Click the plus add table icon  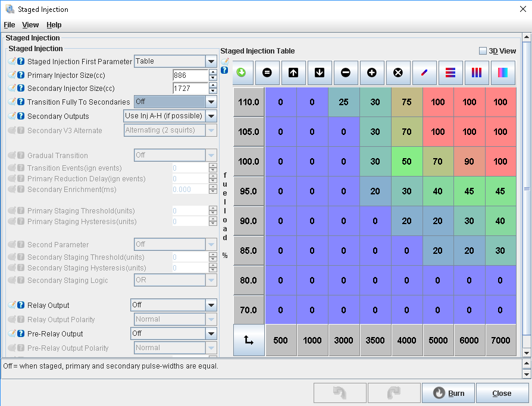[372, 73]
